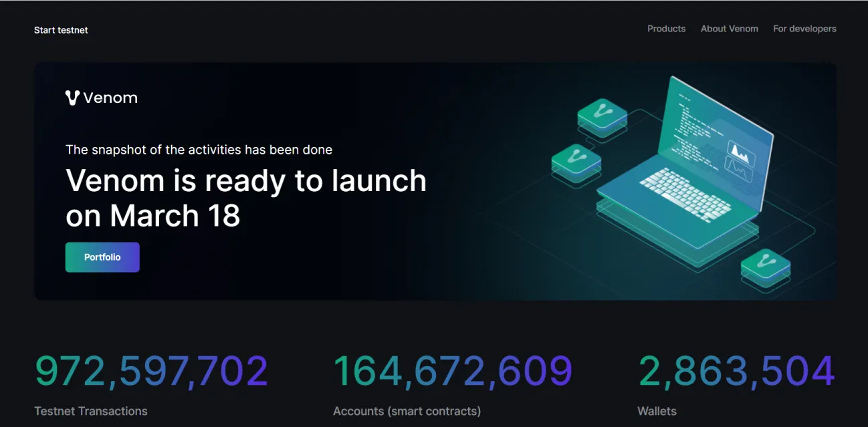Screen dimensions: 868x427
Task: Click the Start testnet link
Action: coord(61,30)
